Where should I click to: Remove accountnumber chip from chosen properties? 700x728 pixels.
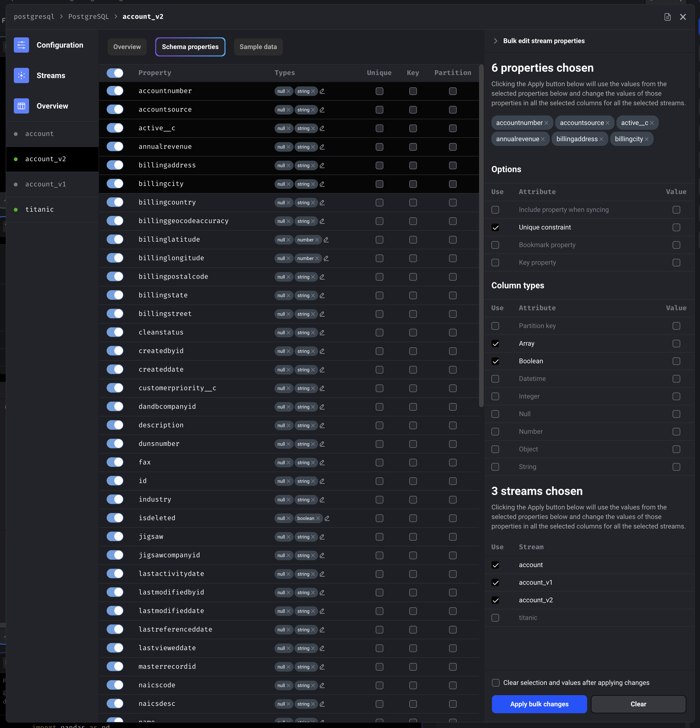546,123
